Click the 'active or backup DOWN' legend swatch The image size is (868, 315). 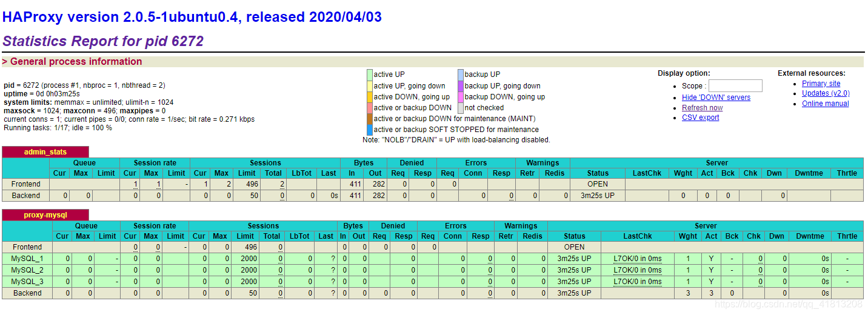[x=370, y=108]
